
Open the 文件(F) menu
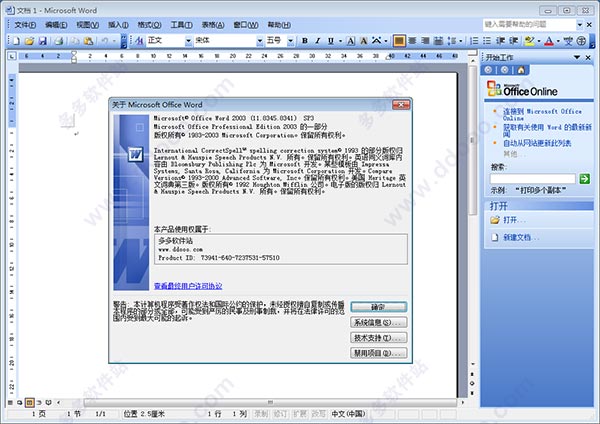tap(25, 25)
